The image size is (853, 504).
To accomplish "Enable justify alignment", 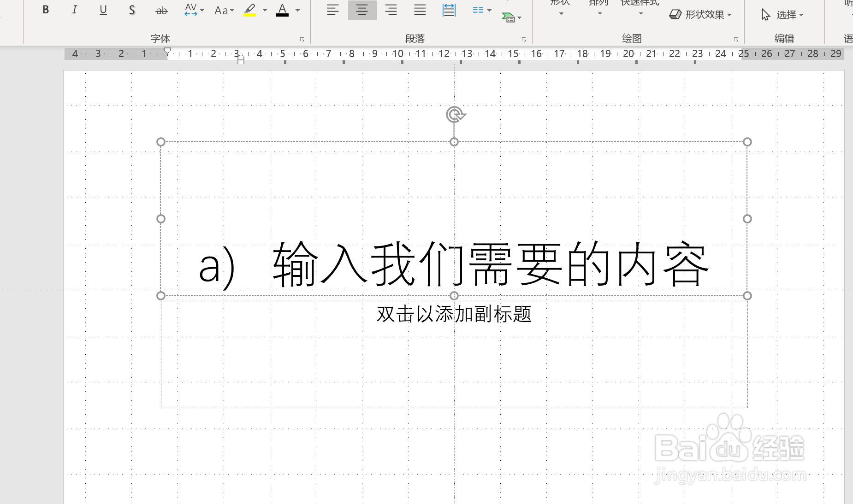I will [x=420, y=9].
